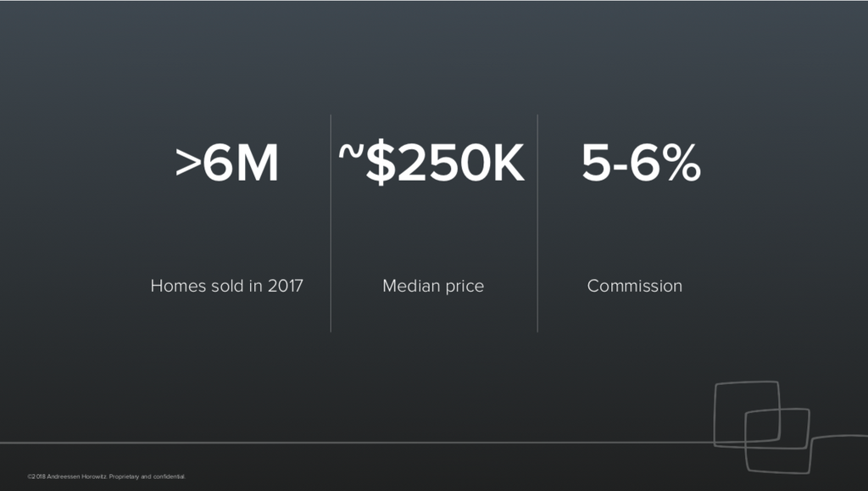Click the greater-than symbol before 6M
The width and height of the screenshot is (868, 491).
point(187,165)
